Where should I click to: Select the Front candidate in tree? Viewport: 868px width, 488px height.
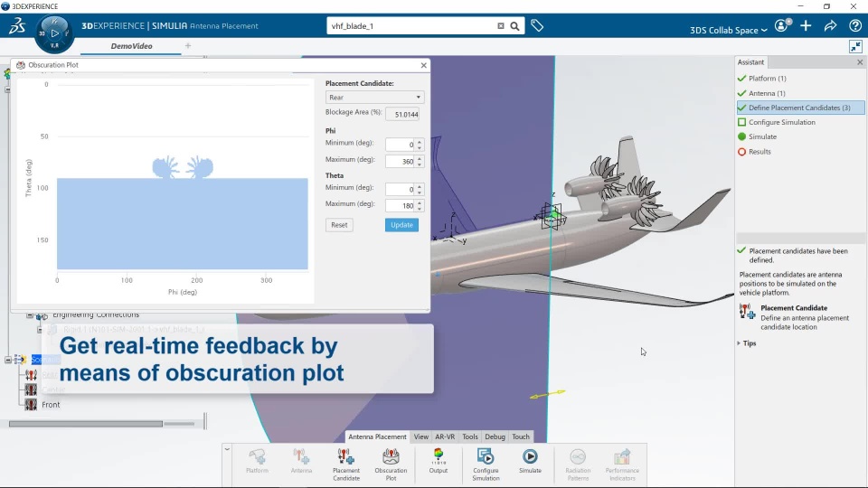(x=51, y=405)
